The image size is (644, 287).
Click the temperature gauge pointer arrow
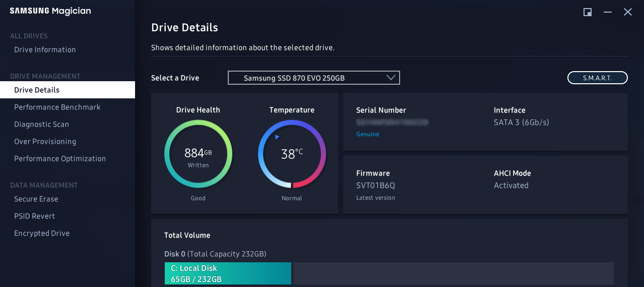(277, 137)
